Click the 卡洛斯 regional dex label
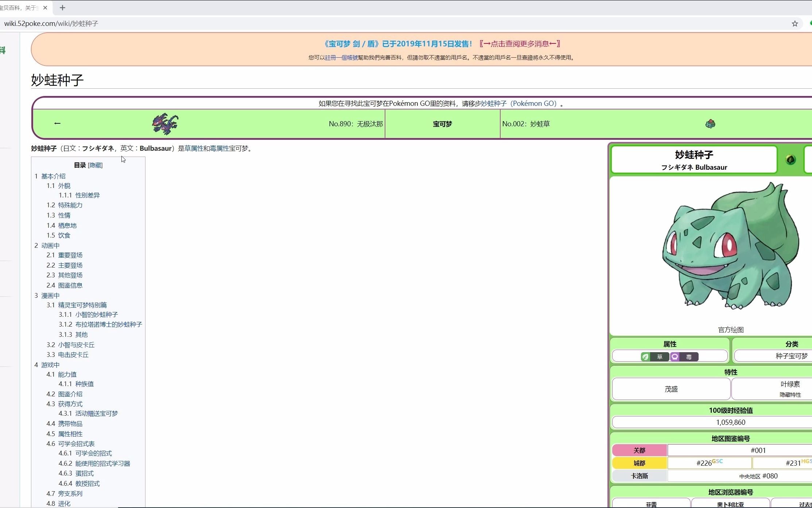This screenshot has width=812, height=508. click(639, 476)
